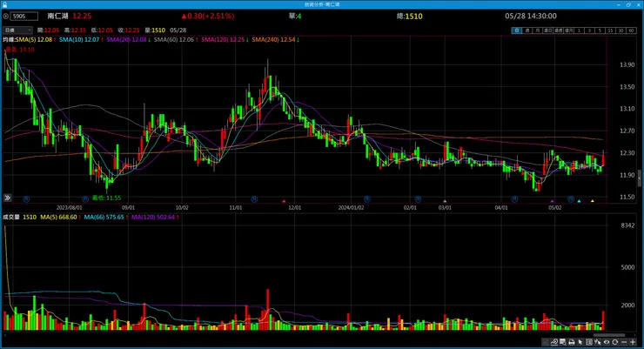Click the horizontal scrollbar thumb below the volume chart
Viewport: 644px width, 349px height.
pyautogui.click(x=609, y=335)
